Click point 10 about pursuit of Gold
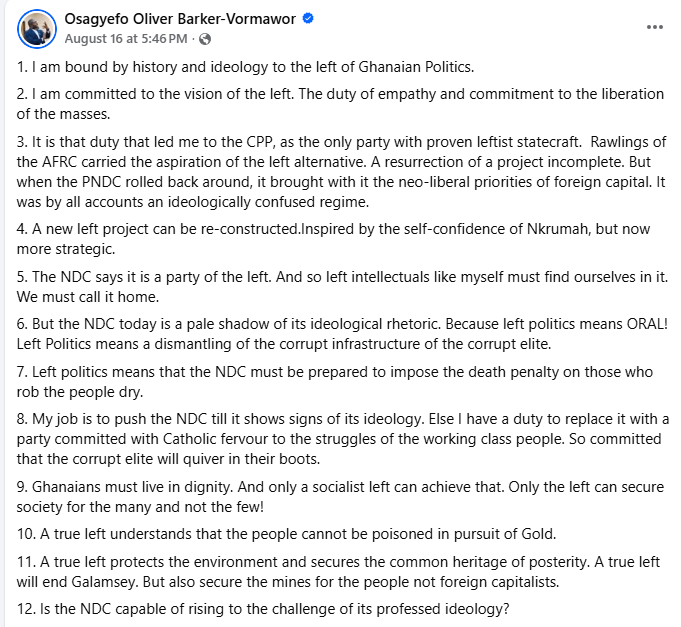Screen dimensions: 681x627 [287, 534]
